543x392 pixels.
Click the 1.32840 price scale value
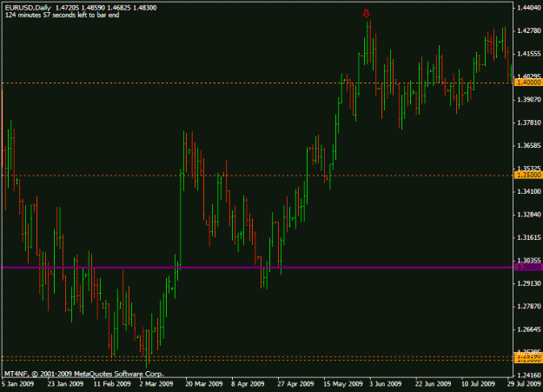click(x=528, y=215)
